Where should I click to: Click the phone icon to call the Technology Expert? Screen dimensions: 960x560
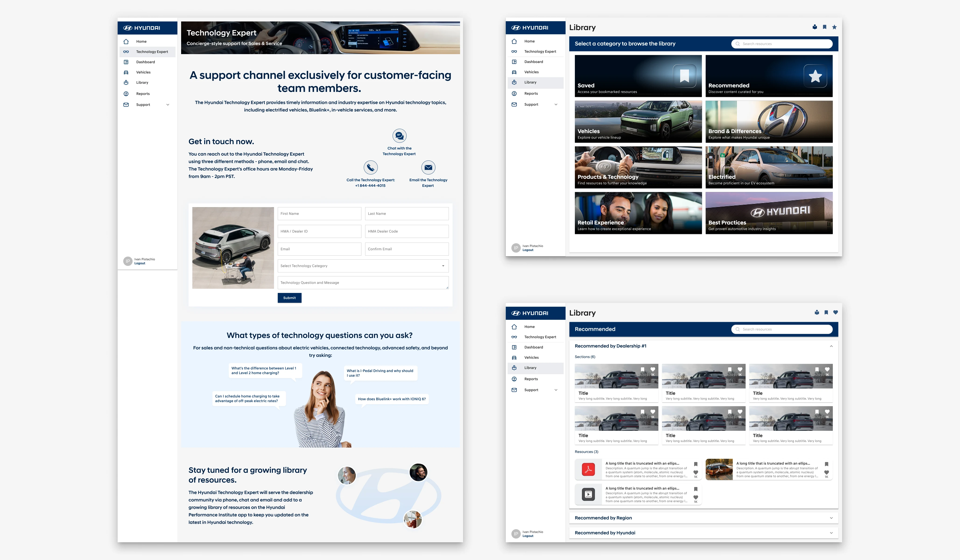pyautogui.click(x=370, y=167)
